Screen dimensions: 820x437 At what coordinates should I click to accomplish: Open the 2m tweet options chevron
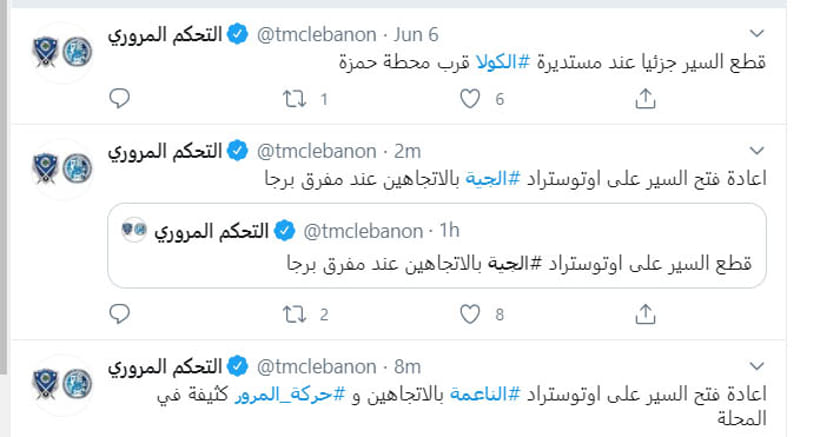pyautogui.click(x=757, y=151)
